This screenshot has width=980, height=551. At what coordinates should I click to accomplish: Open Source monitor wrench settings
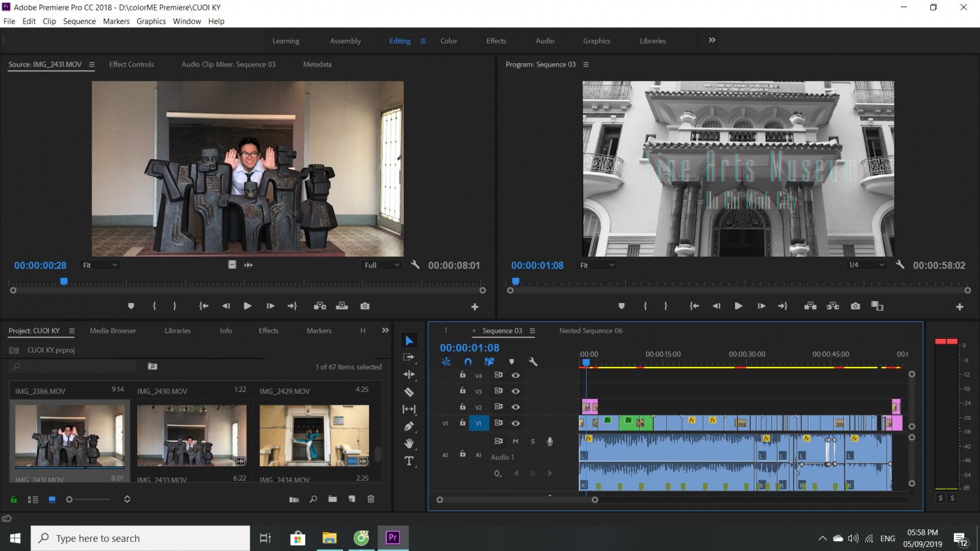(415, 264)
